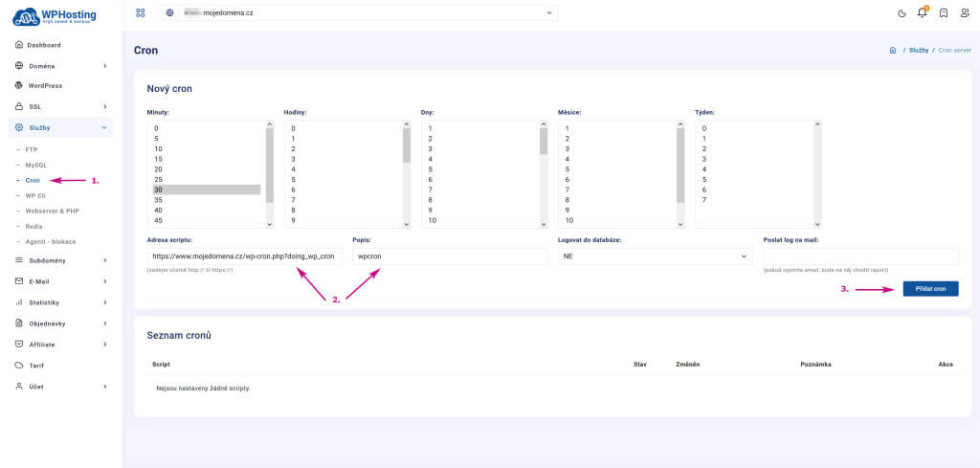The width and height of the screenshot is (980, 468).
Task: Open the user account icon at top right
Action: tap(965, 13)
